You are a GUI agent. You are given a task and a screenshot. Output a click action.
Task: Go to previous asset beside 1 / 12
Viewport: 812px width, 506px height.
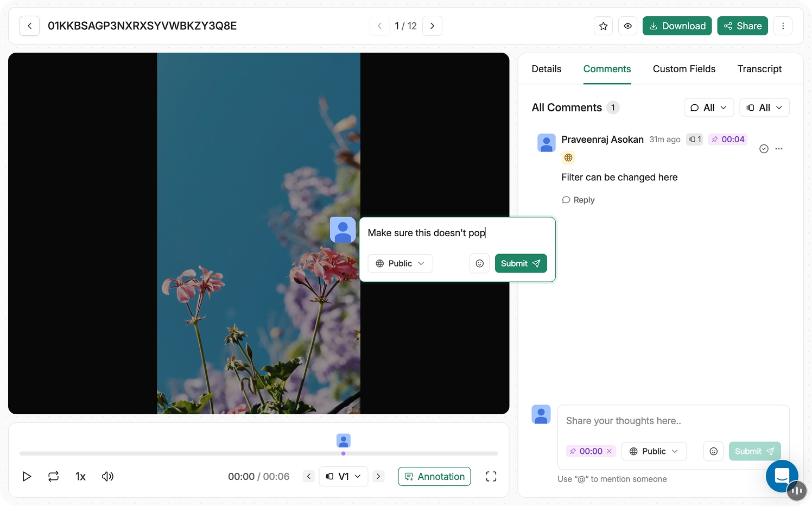(x=379, y=26)
